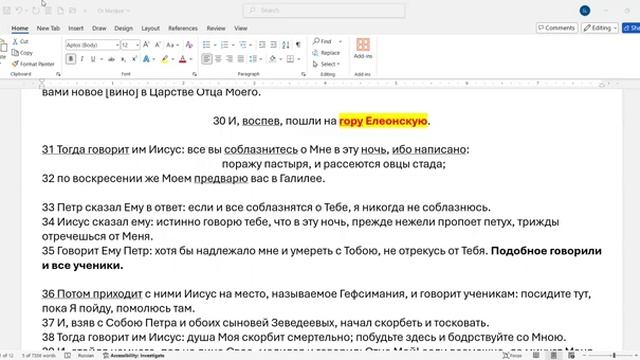Screen dimensions: 640x360
Task: Toggle Underline formatting
Action: pyautogui.click(x=93, y=59)
